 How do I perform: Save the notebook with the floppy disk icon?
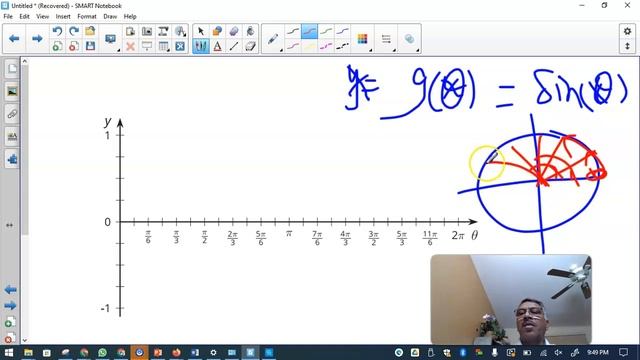[x=90, y=46]
